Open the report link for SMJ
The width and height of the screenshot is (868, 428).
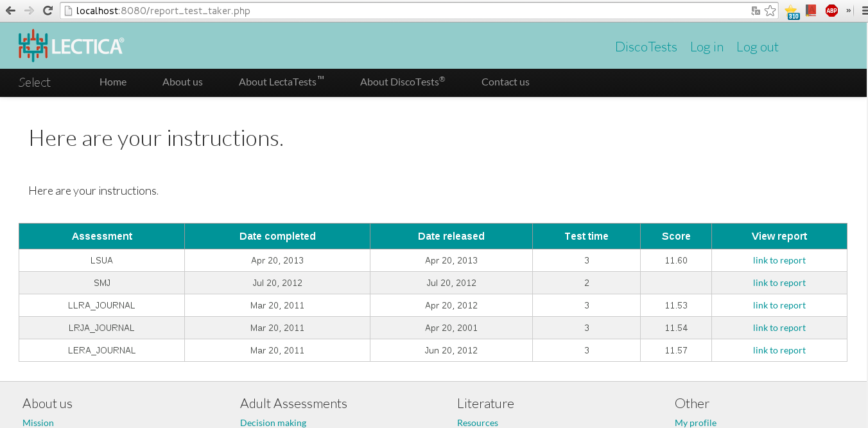point(779,283)
